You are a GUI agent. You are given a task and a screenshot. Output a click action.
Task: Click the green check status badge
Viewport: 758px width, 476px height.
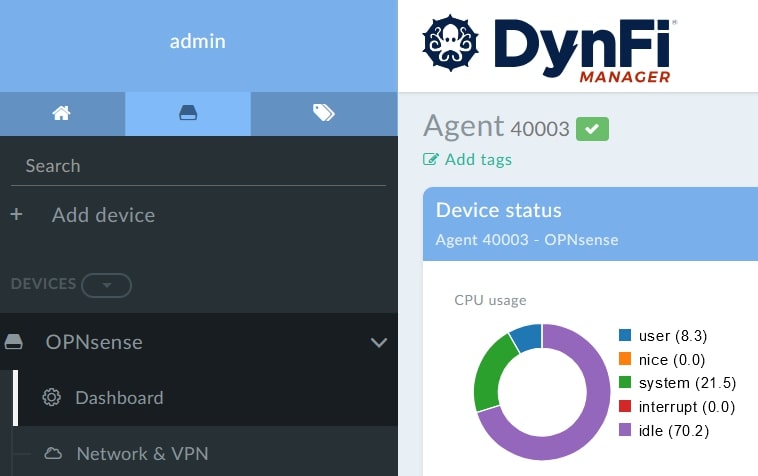[592, 129]
